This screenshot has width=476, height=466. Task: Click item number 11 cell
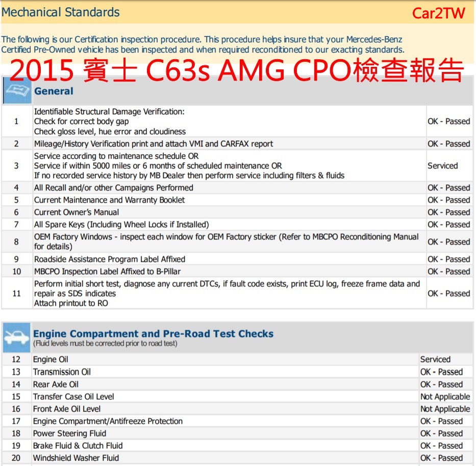[17, 293]
